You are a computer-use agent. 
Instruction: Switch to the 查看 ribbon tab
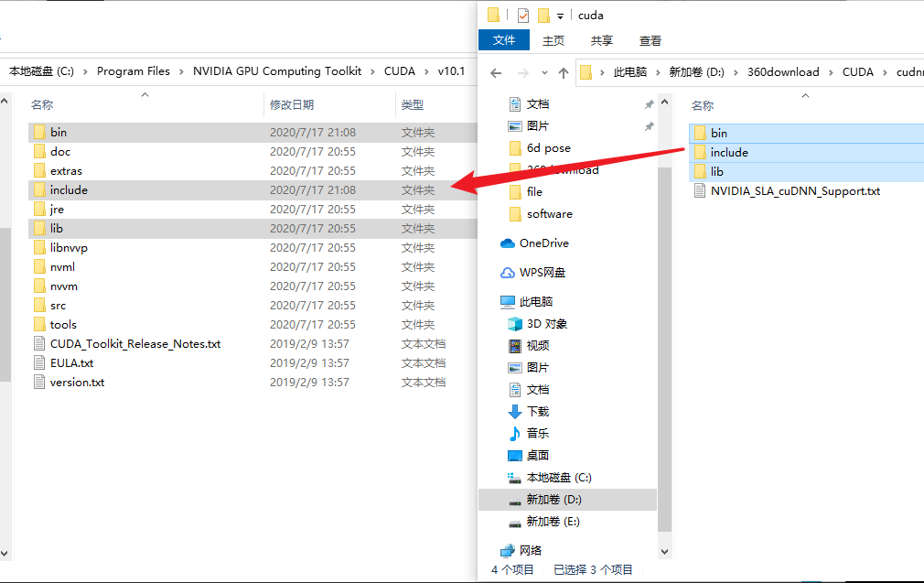[x=650, y=39]
